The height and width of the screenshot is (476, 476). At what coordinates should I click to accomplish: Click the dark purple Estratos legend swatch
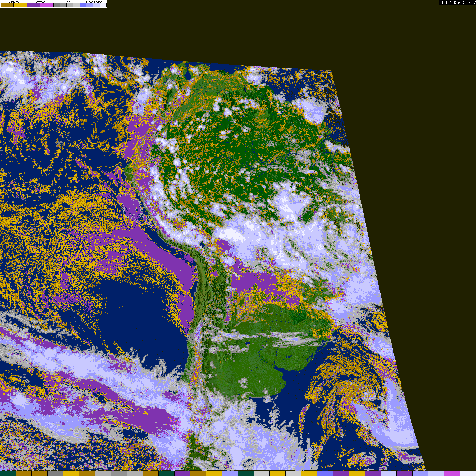[x=34, y=5]
